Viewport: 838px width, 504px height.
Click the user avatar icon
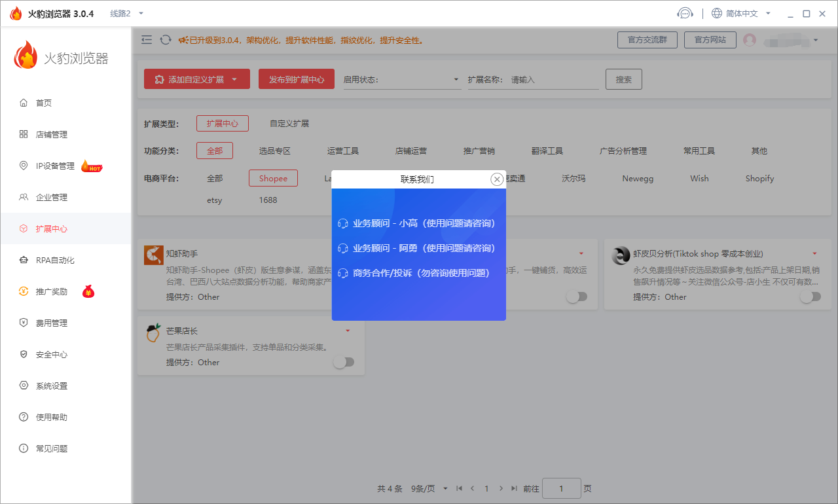point(750,40)
